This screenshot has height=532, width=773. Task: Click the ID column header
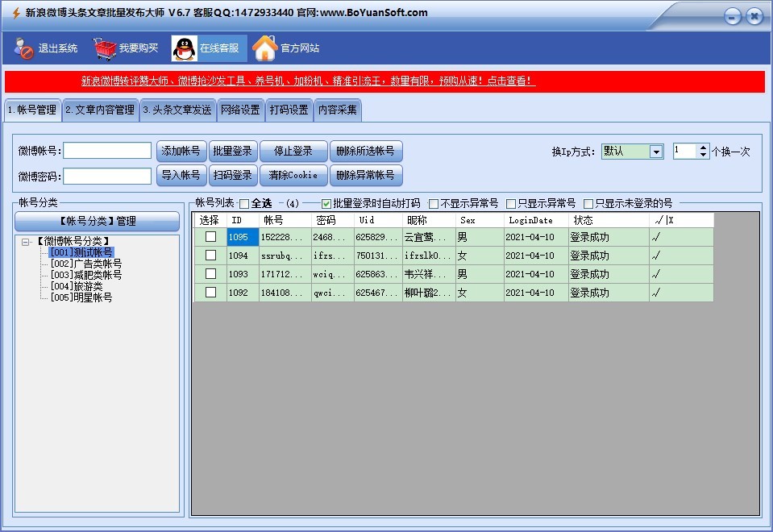point(243,220)
